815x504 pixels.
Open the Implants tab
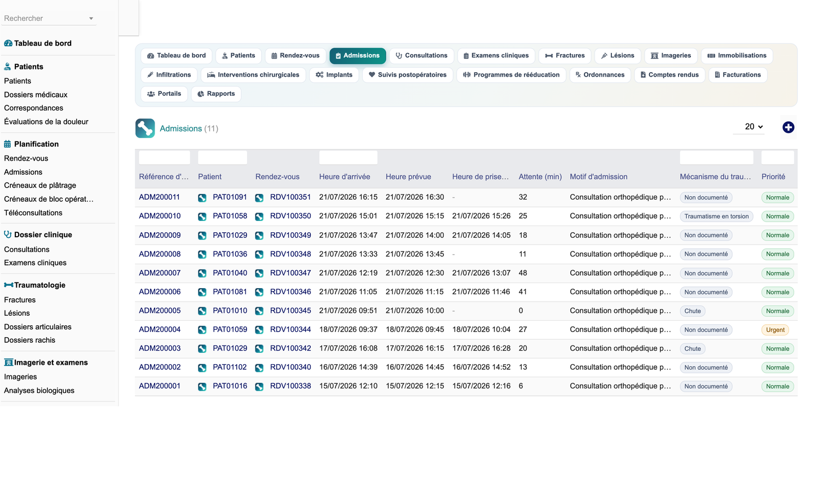(334, 75)
